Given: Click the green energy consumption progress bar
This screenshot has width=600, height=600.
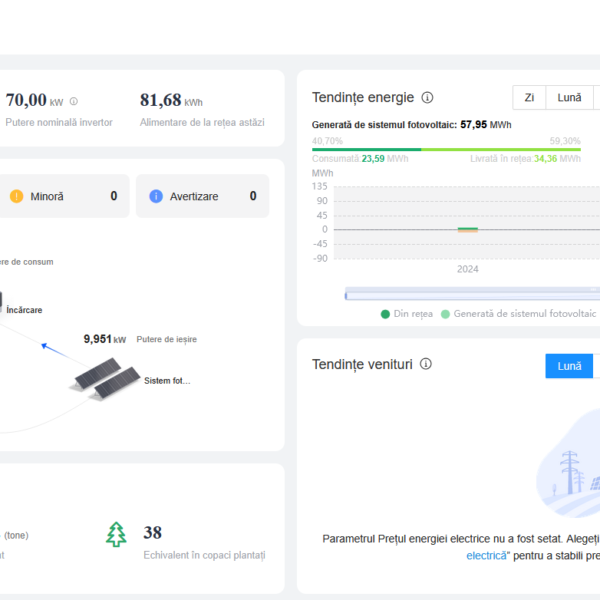Looking at the screenshot, I should pos(366,149).
